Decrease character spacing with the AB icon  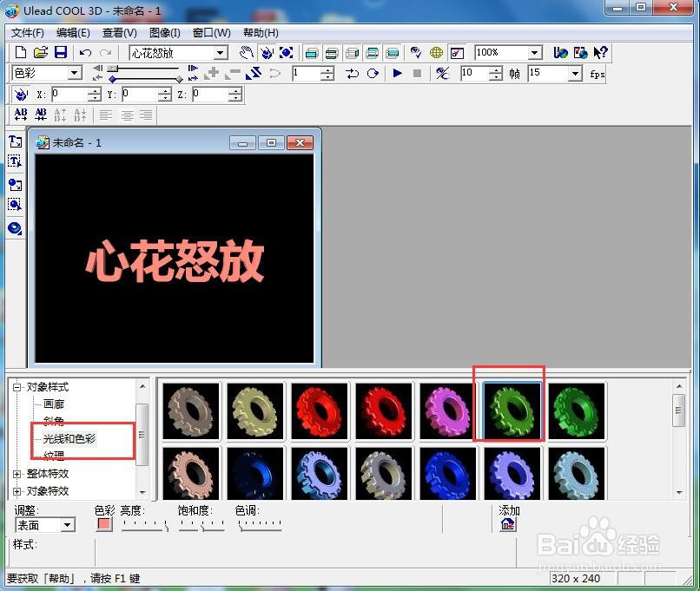41,115
